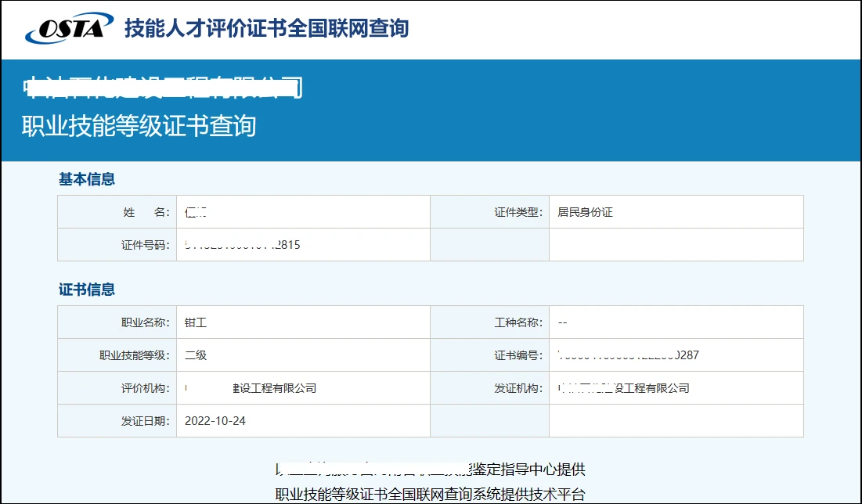
Task: Click the 发证机构 label
Action: click(x=518, y=389)
